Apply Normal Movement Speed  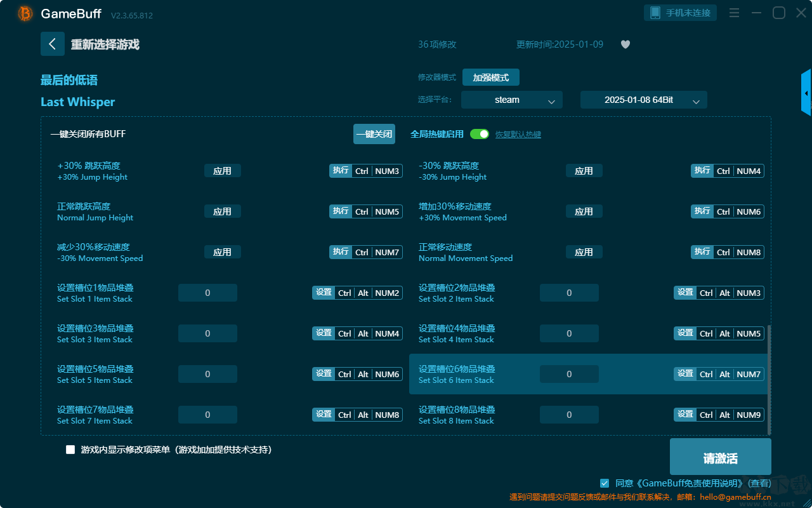click(x=584, y=252)
